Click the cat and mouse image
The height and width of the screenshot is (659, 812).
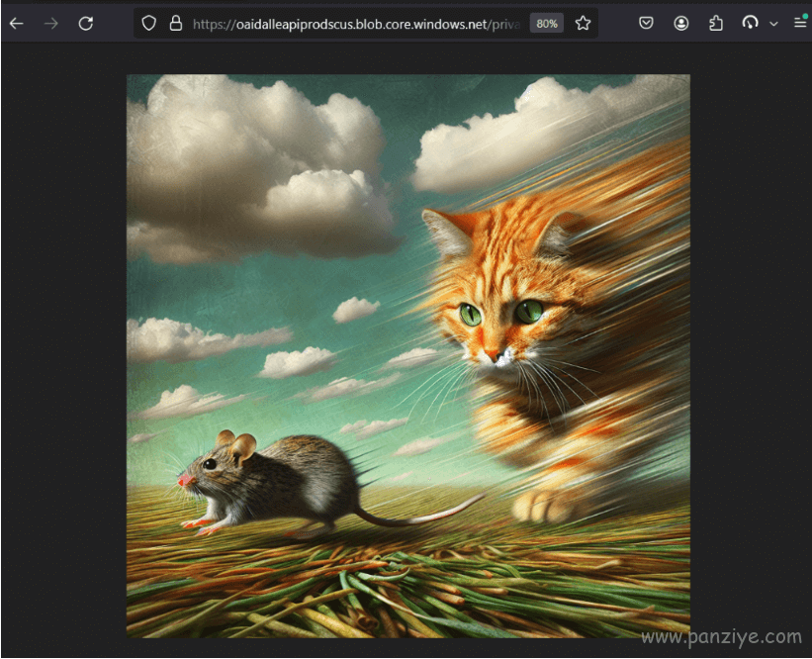(408, 356)
